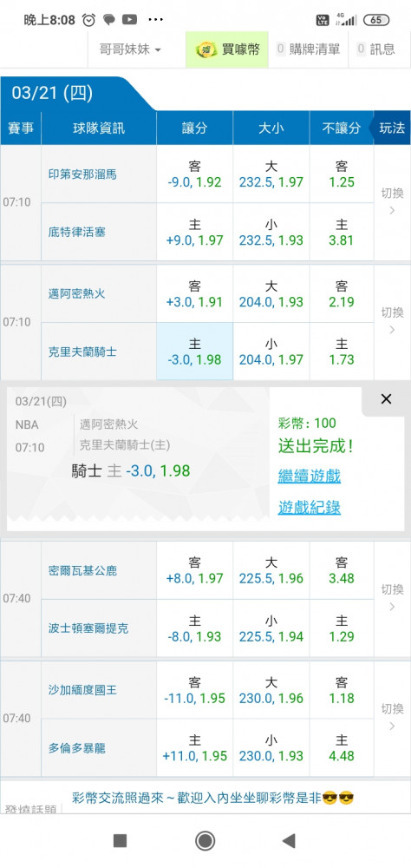The image size is (411, 868).
Task: Select Celtics 主 1.29 moneyline bet
Action: pyautogui.click(x=342, y=628)
